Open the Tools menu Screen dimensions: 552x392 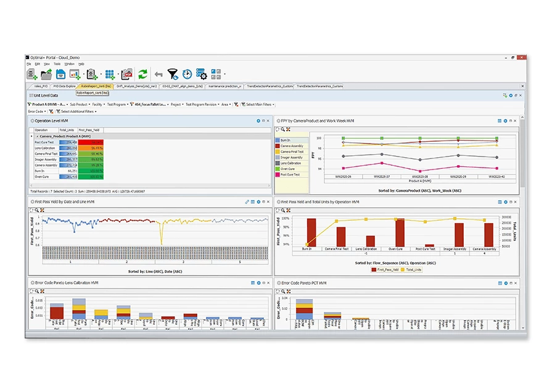pyautogui.click(x=57, y=64)
